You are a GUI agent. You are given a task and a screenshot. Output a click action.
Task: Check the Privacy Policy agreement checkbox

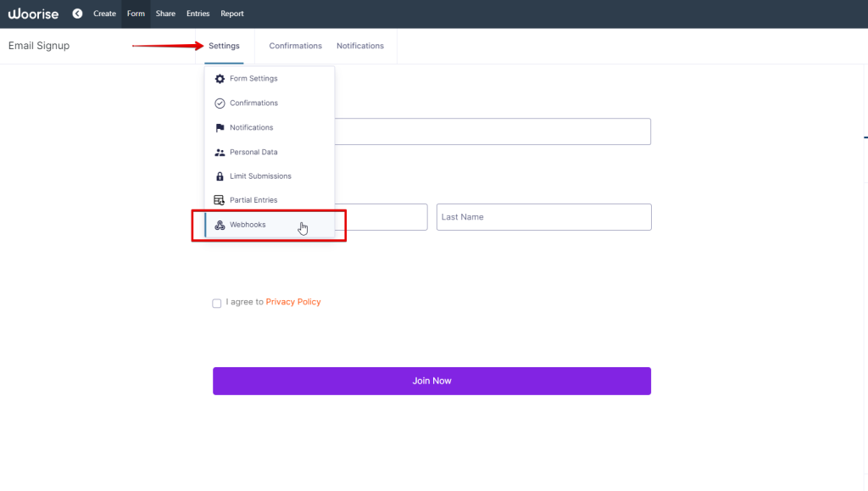coord(217,303)
